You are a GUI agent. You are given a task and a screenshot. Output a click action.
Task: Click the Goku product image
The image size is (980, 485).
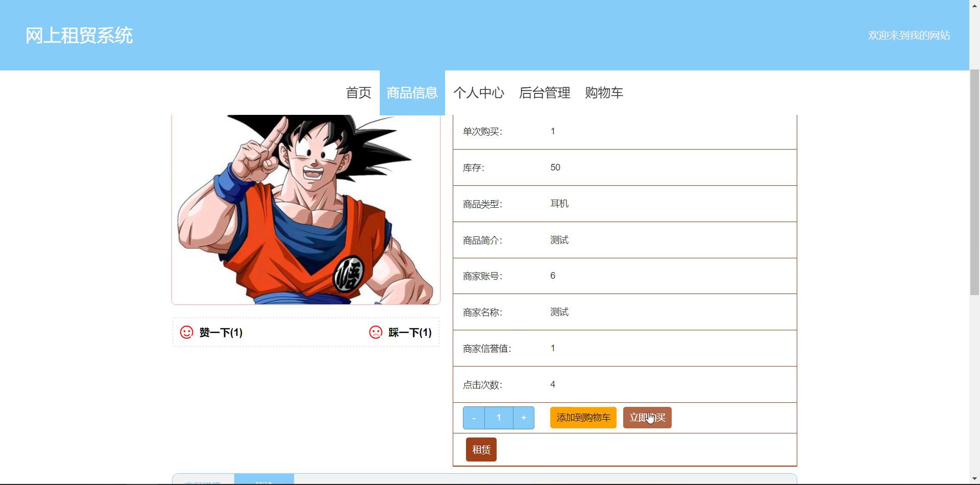[306, 209]
